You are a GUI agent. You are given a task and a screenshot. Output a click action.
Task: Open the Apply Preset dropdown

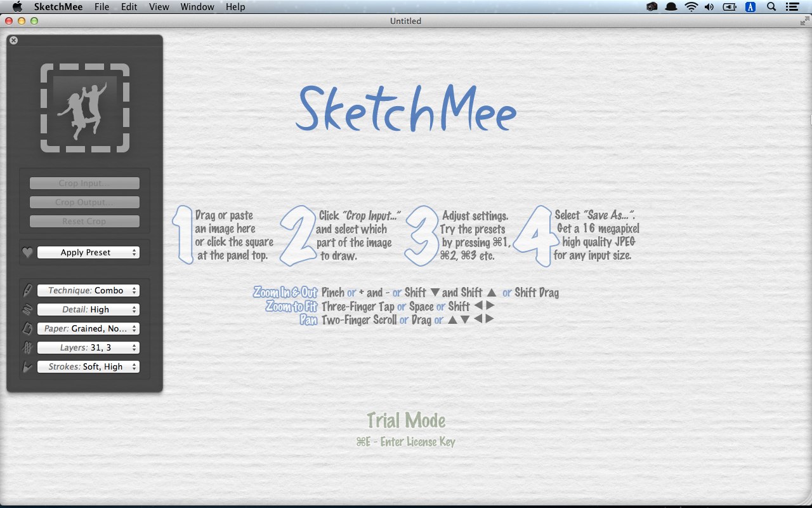(x=88, y=253)
